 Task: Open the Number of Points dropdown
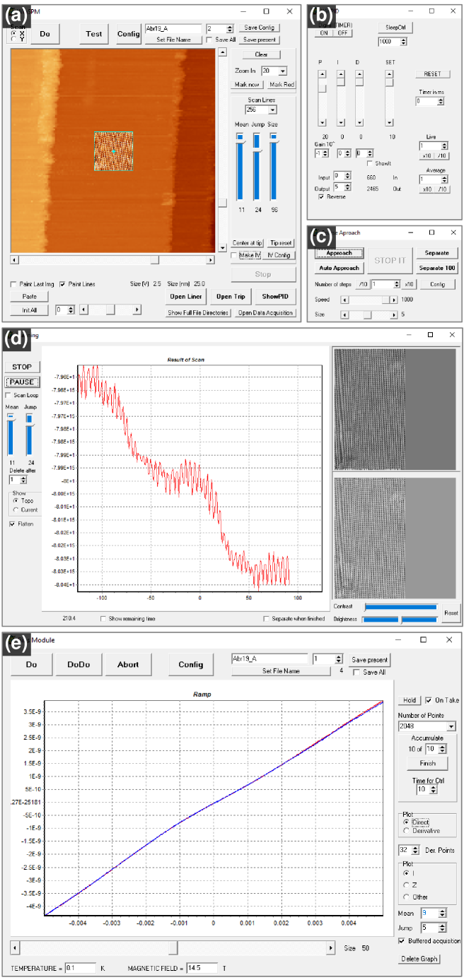[x=452, y=726]
